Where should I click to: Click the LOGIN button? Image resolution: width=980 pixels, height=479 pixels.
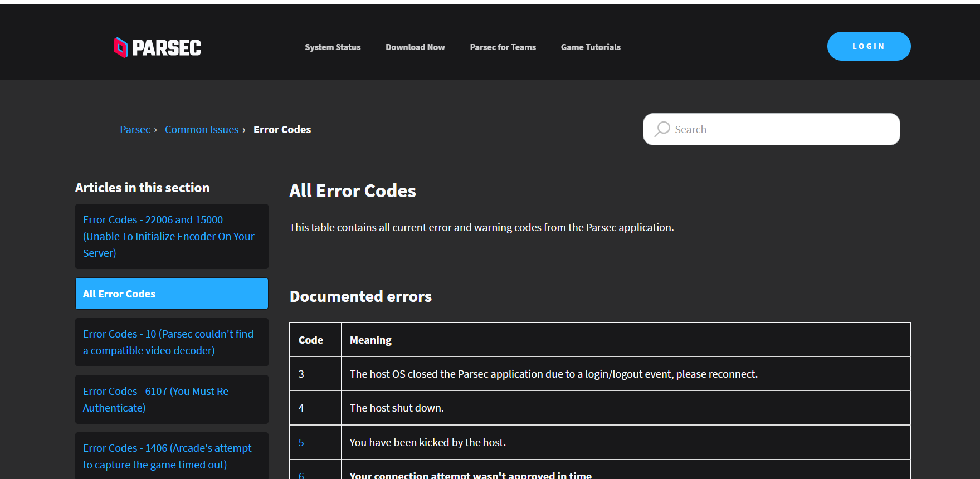[869, 46]
